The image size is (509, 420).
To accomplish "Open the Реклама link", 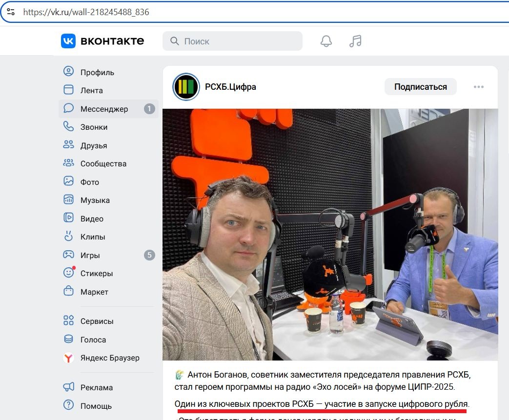I will point(97,387).
